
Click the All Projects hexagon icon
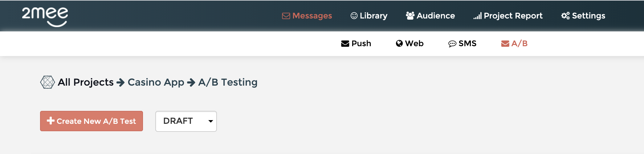(x=47, y=82)
